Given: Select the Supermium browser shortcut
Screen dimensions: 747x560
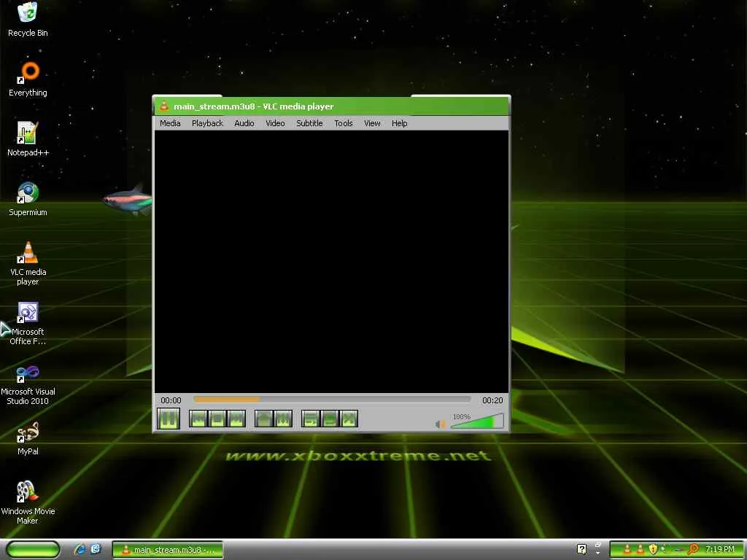Looking at the screenshot, I should [x=28, y=199].
